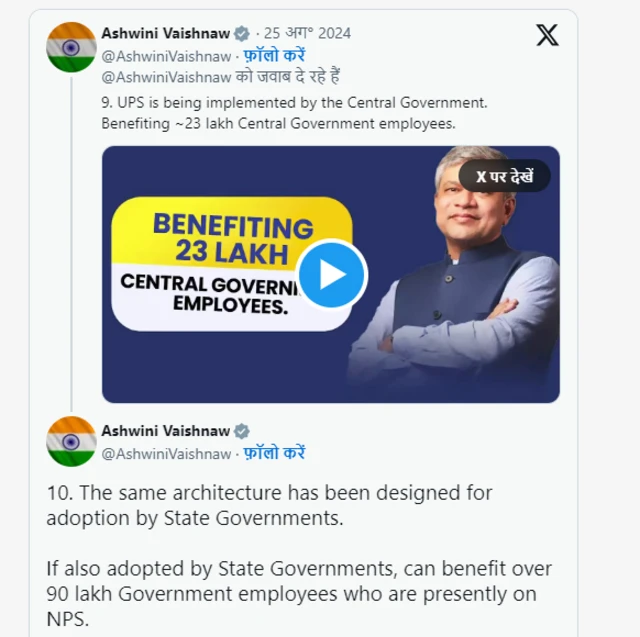The height and width of the screenshot is (637, 640).
Task: Open top Ashwini Vaishnaw display name
Action: pyautogui.click(x=165, y=33)
